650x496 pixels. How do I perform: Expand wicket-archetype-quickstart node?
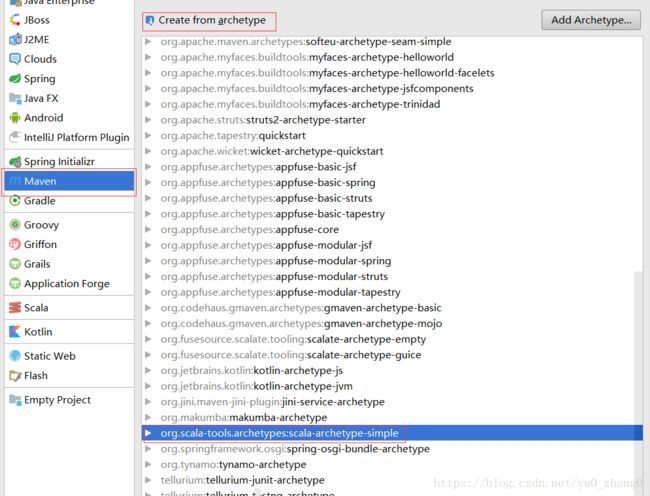click(148, 151)
